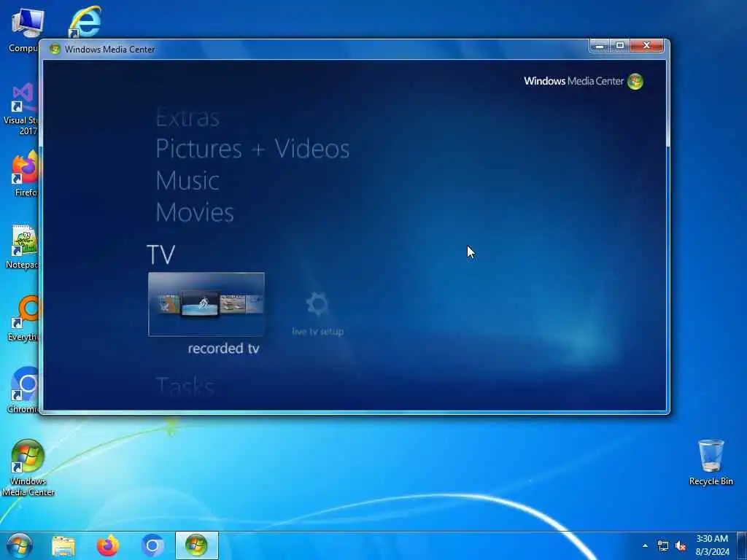The height and width of the screenshot is (560, 747).
Task: Open File Explorer from the taskbar
Action: pyautogui.click(x=63, y=545)
